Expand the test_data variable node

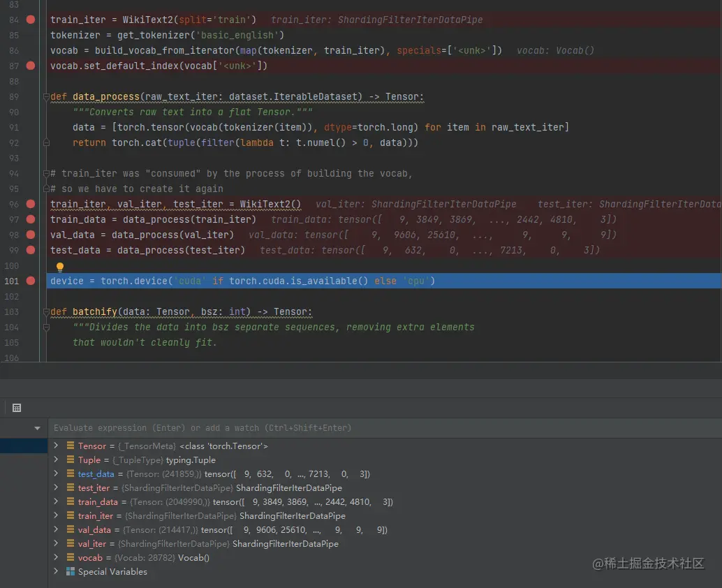56,473
